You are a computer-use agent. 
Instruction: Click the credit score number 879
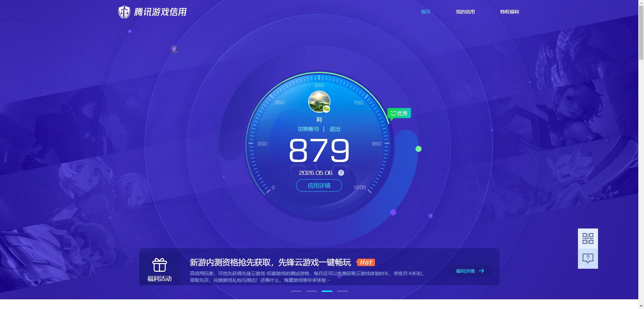[x=319, y=151]
